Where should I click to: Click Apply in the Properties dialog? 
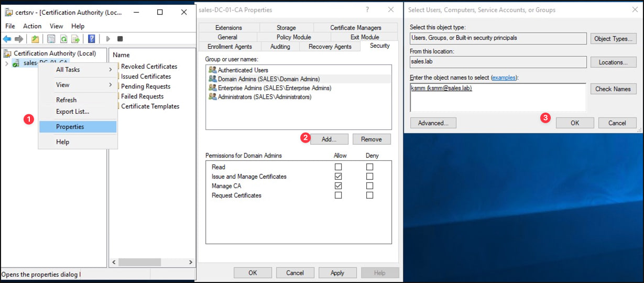(337, 273)
